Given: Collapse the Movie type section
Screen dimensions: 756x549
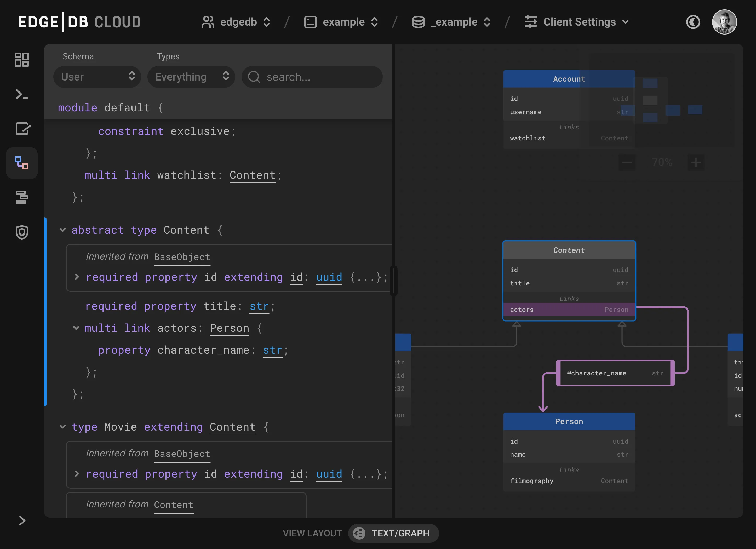Looking at the screenshot, I should 62,427.
